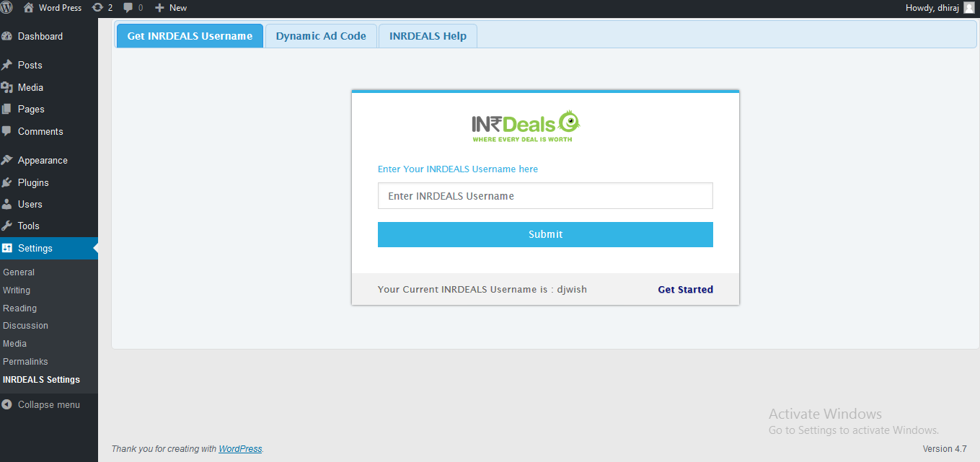Switch to the Dynamic Ad Code tab
Viewport: 980px width, 462px height.
pyautogui.click(x=321, y=36)
